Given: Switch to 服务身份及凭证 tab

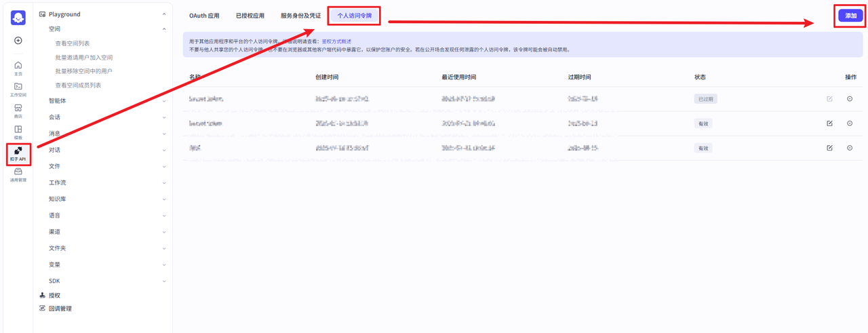Looking at the screenshot, I should [300, 16].
